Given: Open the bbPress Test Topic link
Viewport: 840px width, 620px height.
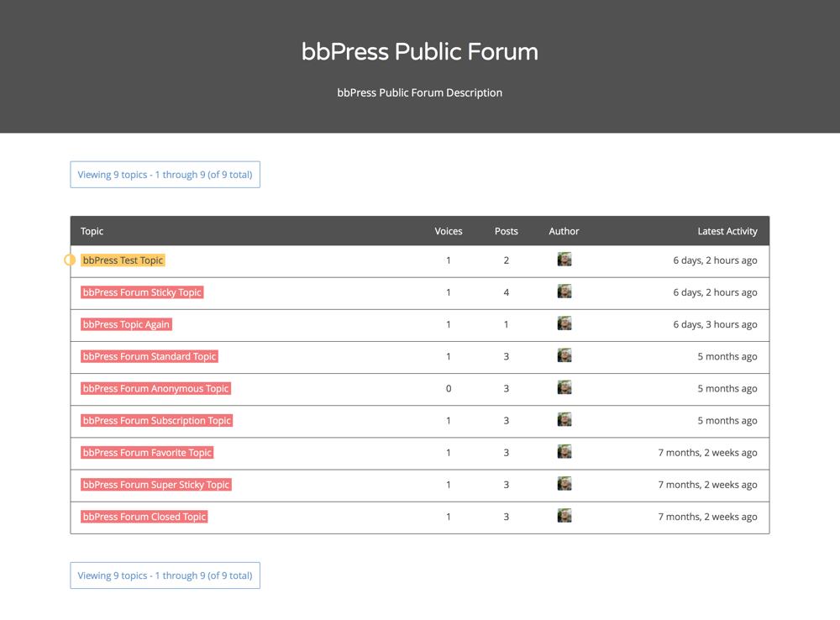Looking at the screenshot, I should [123, 260].
